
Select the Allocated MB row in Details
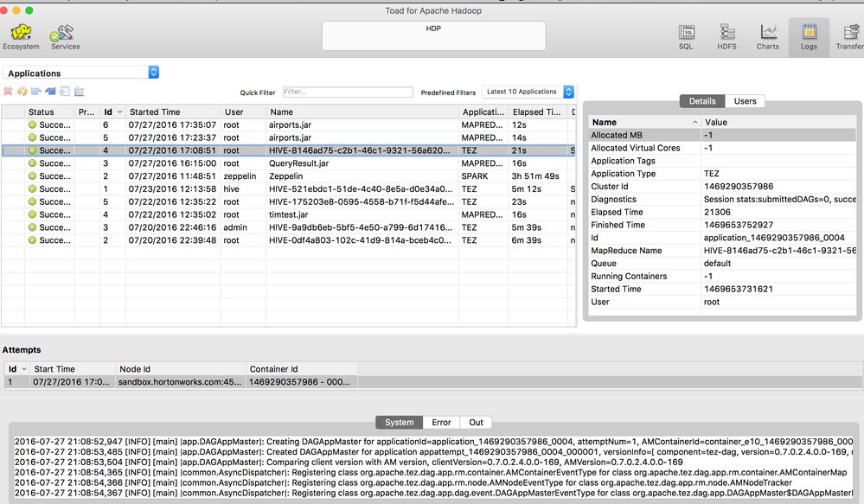pyautogui.click(x=692, y=135)
